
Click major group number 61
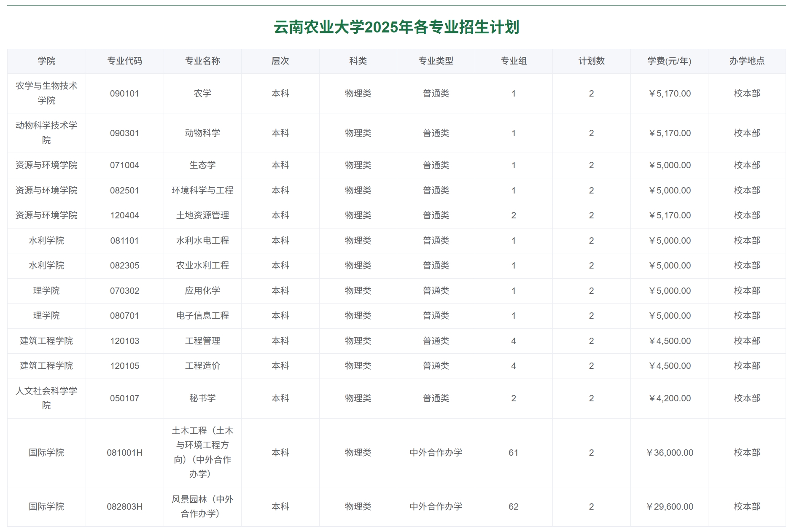pyautogui.click(x=514, y=453)
